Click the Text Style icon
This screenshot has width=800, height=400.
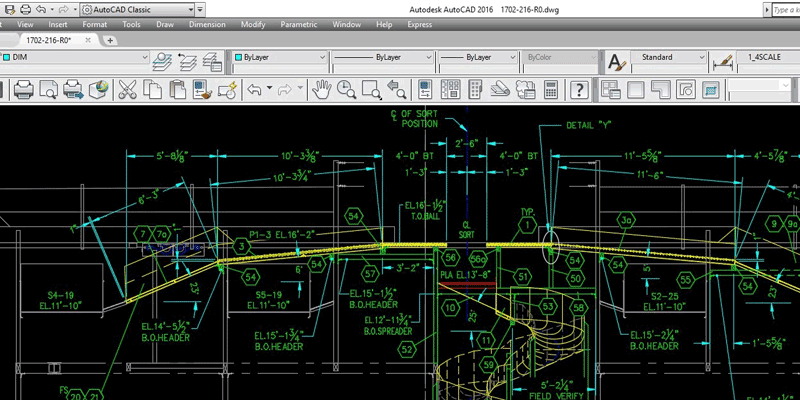click(617, 60)
